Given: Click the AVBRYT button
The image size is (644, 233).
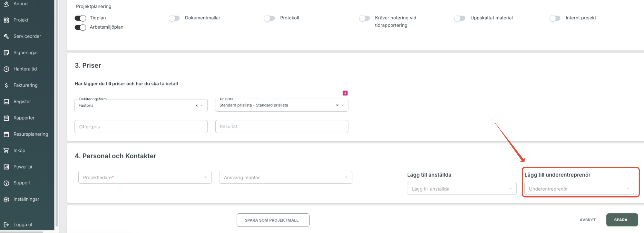Looking at the screenshot, I should (x=587, y=220).
